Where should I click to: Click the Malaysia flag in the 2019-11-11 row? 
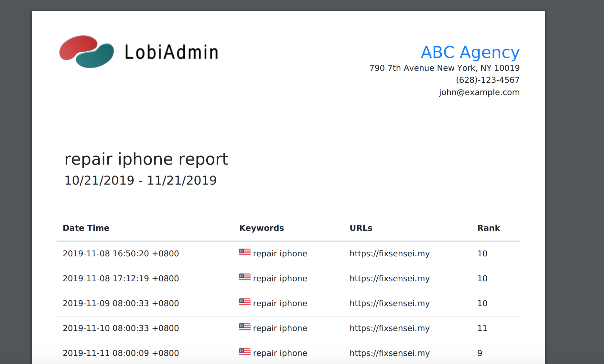coord(244,352)
